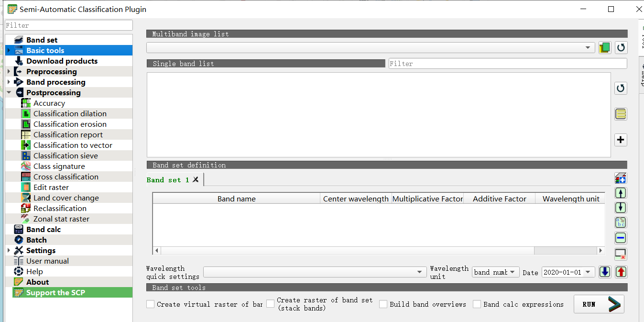Open the multiband image file browser icon
The width and height of the screenshot is (644, 322).
[605, 47]
